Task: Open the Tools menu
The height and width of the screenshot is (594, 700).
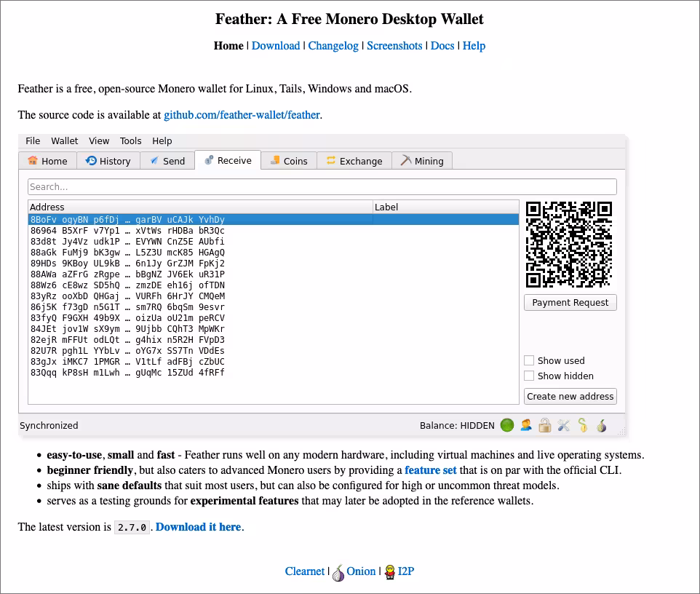Action: (130, 140)
